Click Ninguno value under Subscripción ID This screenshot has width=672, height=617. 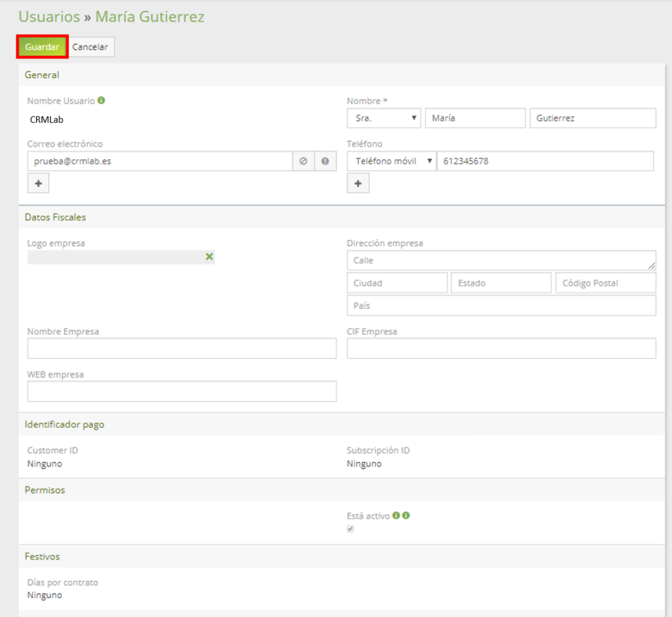click(364, 464)
